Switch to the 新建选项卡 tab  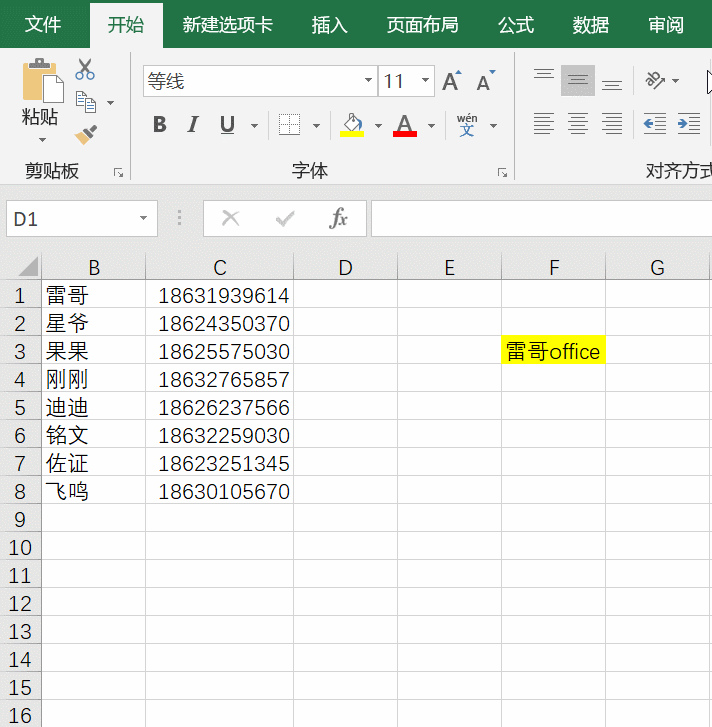[x=228, y=25]
